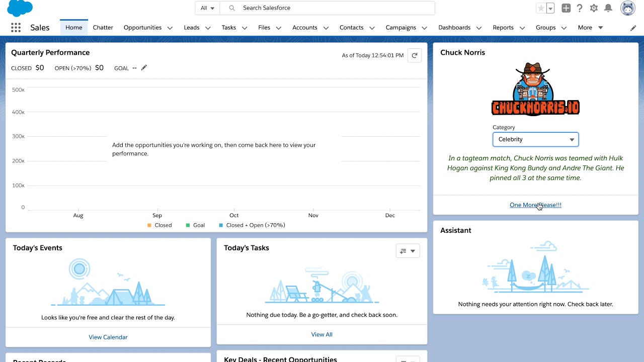Viewport: 644px width, 362px height.
Task: Open the user profile avatar
Action: (x=628, y=8)
